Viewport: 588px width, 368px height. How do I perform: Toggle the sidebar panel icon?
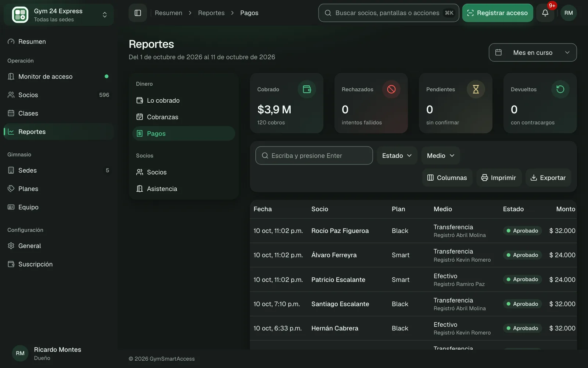[x=138, y=13]
